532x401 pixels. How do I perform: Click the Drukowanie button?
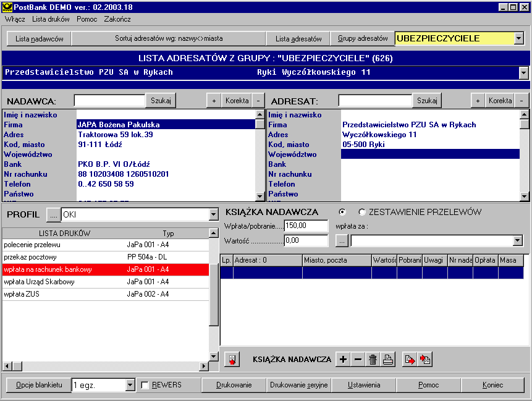click(234, 385)
